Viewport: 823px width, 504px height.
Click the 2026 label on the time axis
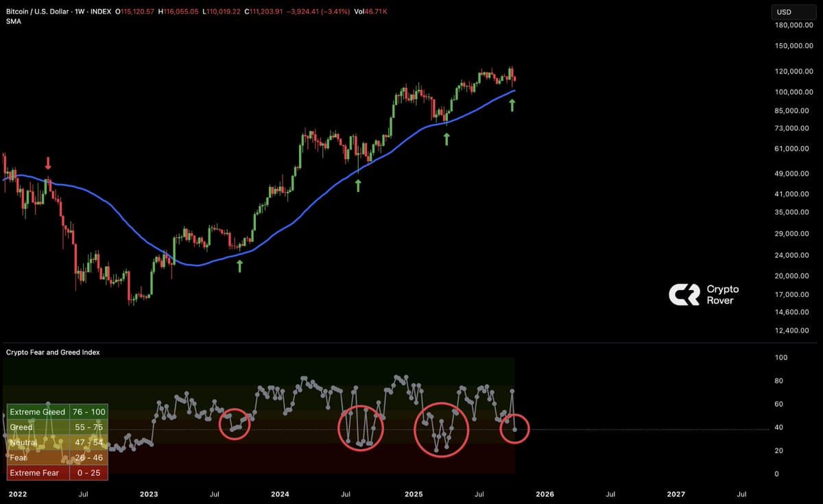[545, 494]
